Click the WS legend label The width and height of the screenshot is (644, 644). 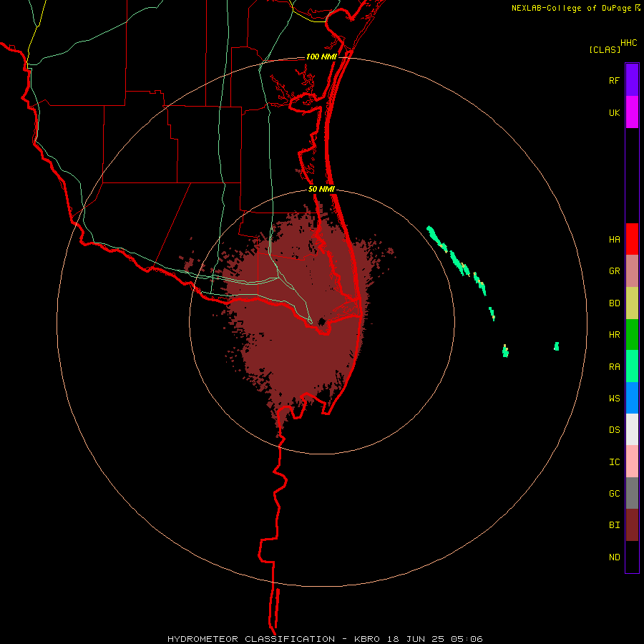coord(614,398)
